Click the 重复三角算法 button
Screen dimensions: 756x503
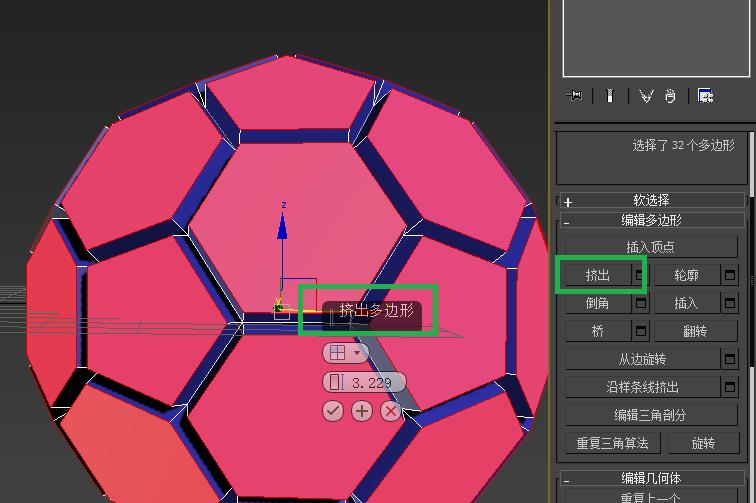click(x=612, y=443)
